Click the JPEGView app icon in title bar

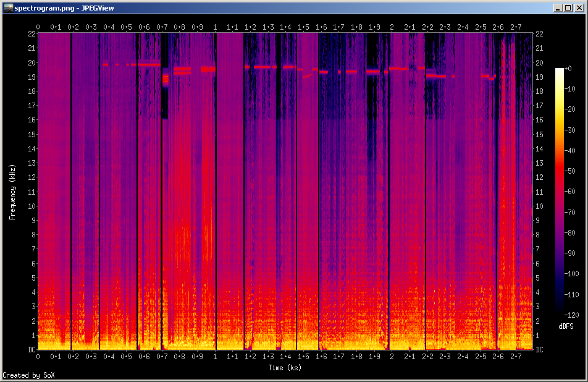point(7,7)
